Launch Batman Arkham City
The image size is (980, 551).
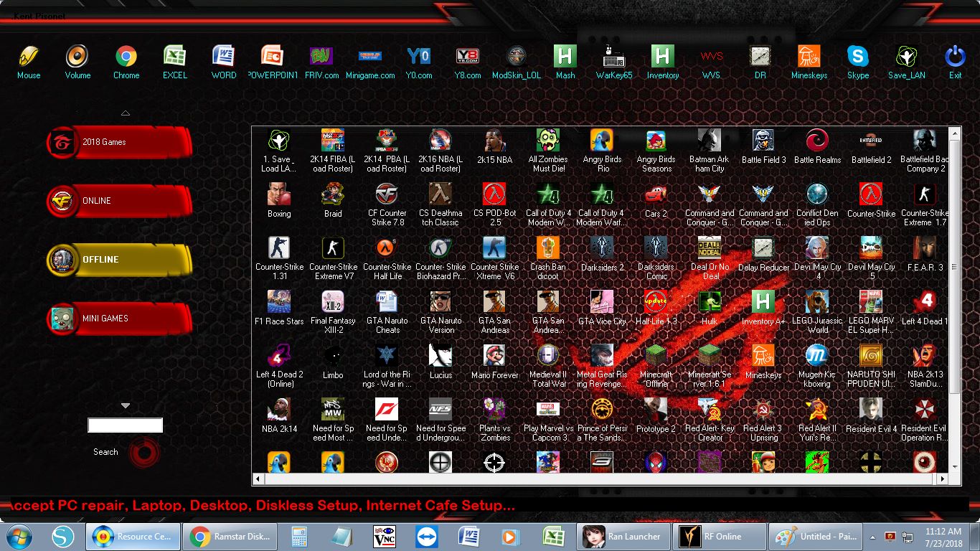pos(710,151)
